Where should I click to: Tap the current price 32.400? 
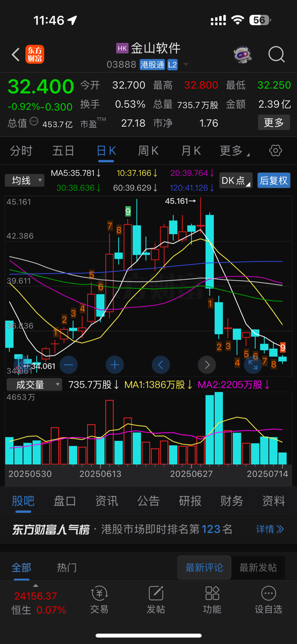point(41,86)
